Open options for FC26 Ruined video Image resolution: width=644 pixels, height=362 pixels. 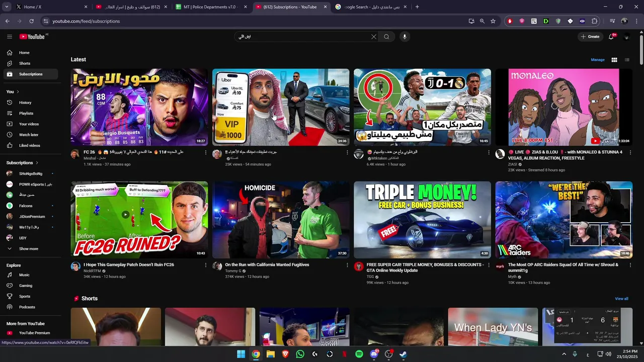(x=205, y=265)
